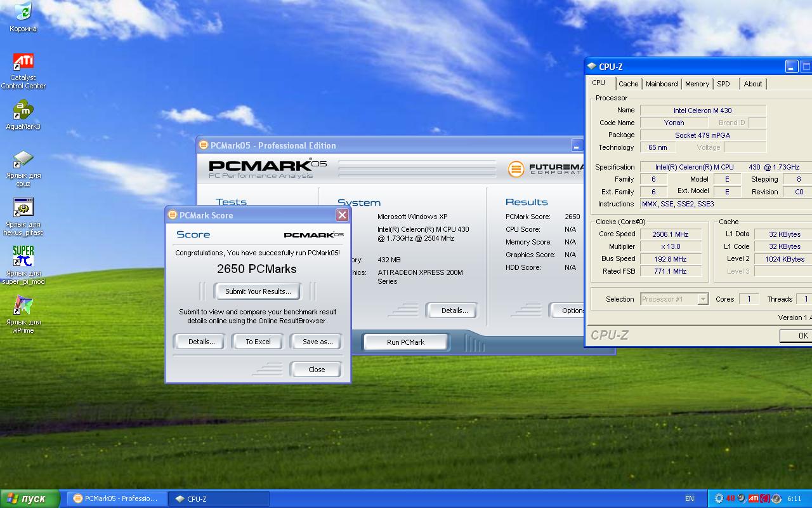Click Submit Your Results button

point(258,291)
